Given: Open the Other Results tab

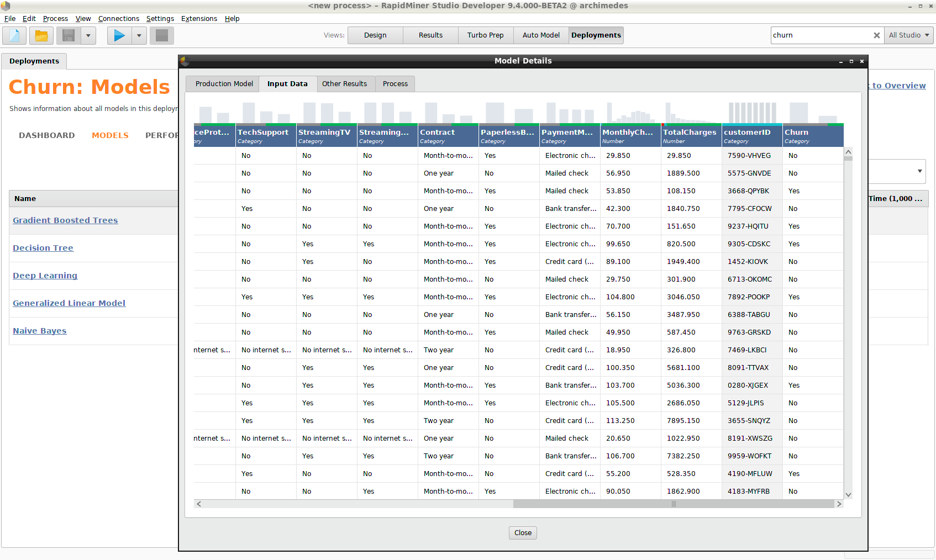Looking at the screenshot, I should 344,84.
